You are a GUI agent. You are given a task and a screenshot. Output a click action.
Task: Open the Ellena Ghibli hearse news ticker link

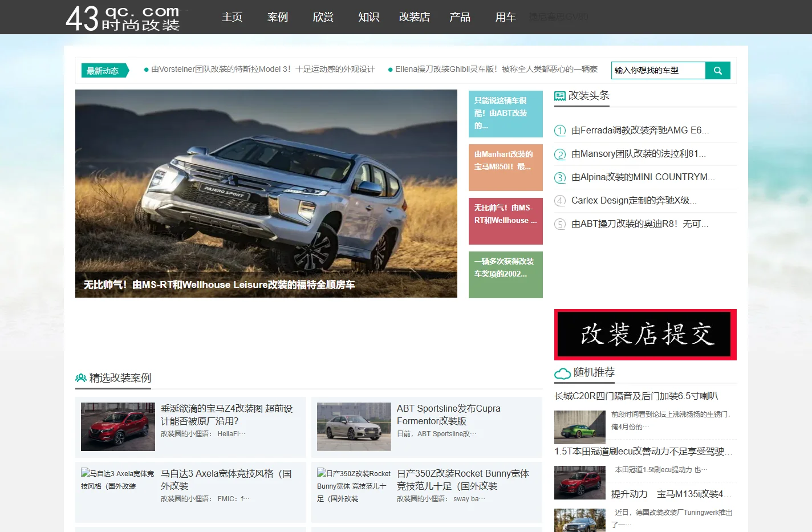[496, 69]
